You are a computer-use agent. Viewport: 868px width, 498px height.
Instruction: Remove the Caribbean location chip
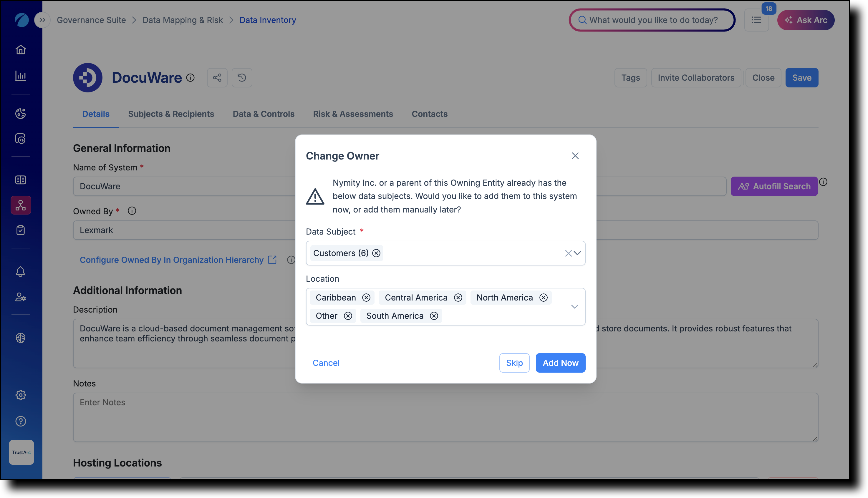coord(366,298)
